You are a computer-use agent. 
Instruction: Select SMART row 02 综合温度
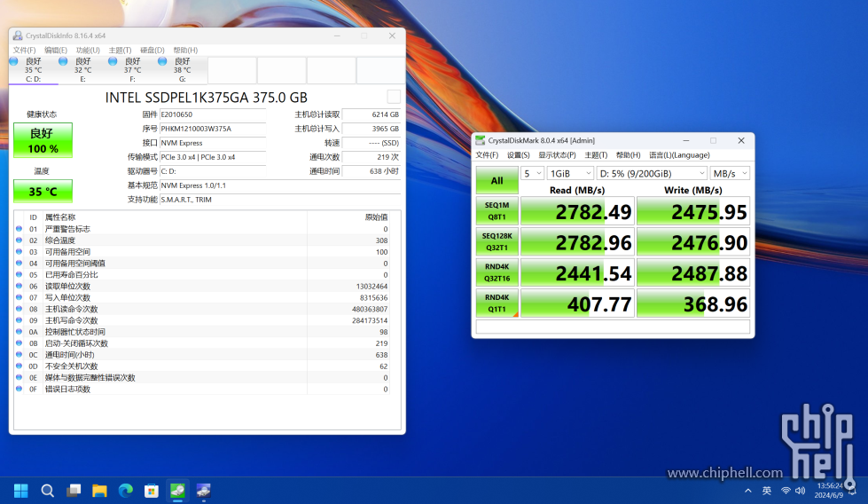[x=202, y=240]
